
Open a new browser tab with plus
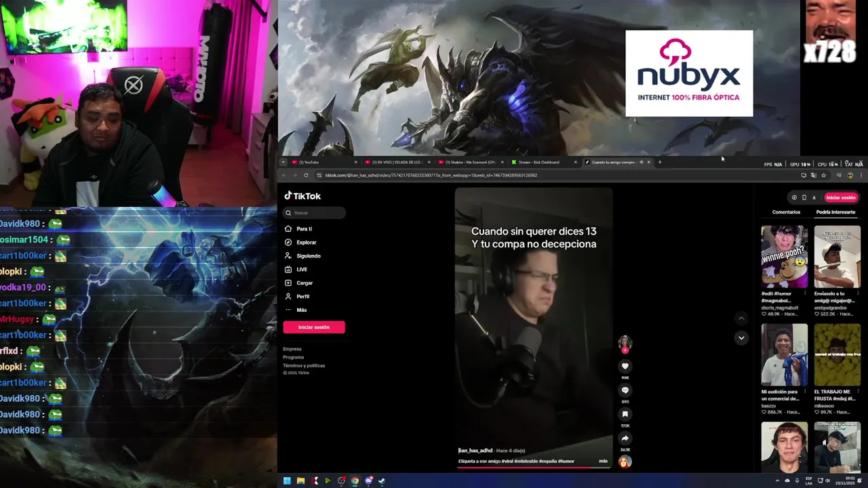click(659, 162)
